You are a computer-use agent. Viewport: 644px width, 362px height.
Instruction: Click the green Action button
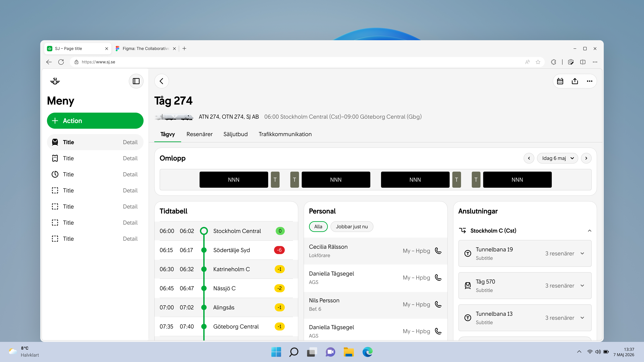(95, 121)
